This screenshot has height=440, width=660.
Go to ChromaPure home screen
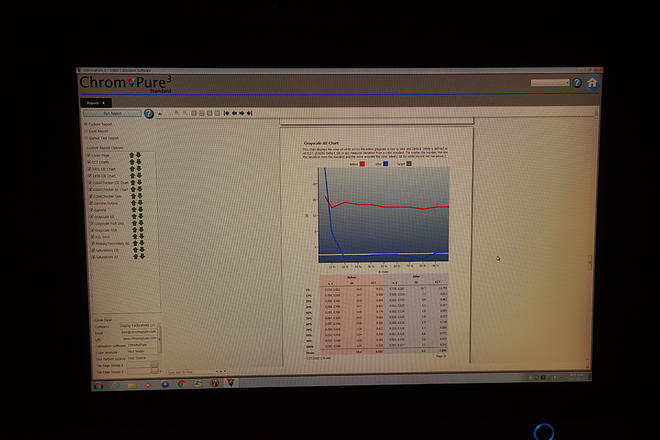click(592, 83)
